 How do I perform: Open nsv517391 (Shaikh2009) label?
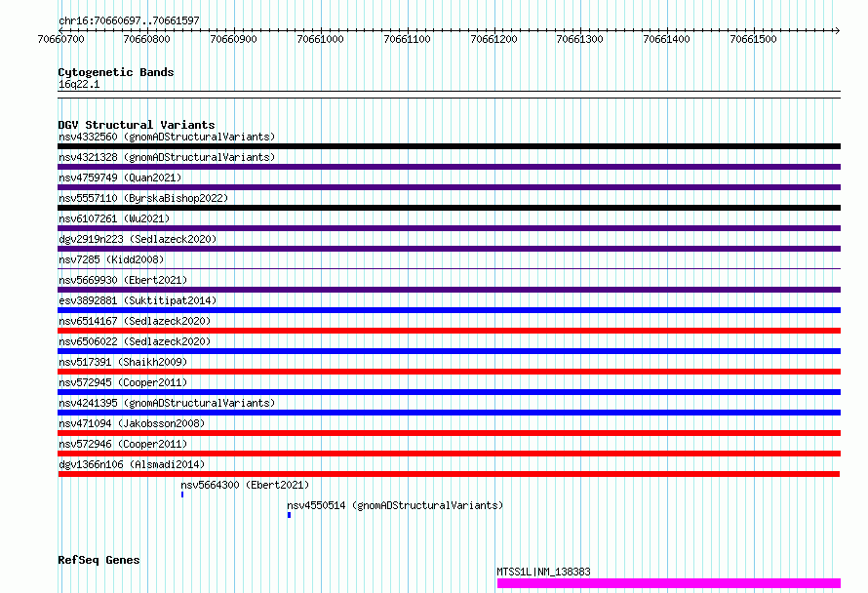pos(123,362)
